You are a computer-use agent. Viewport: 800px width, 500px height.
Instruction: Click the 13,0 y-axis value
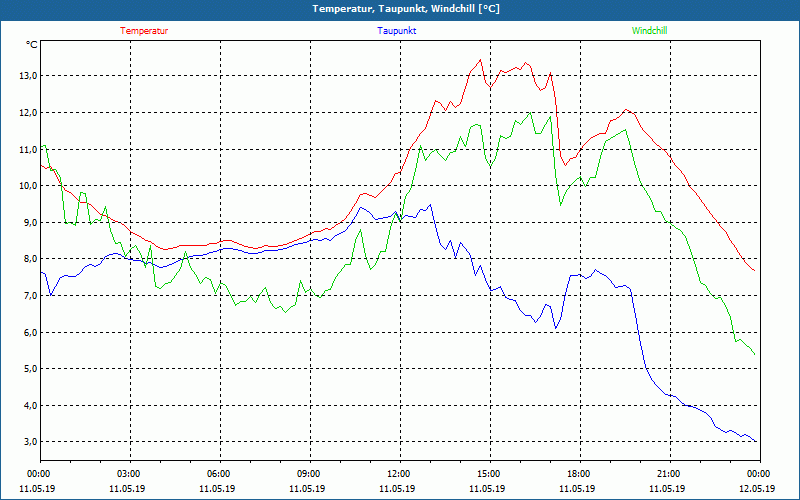pyautogui.click(x=28, y=76)
